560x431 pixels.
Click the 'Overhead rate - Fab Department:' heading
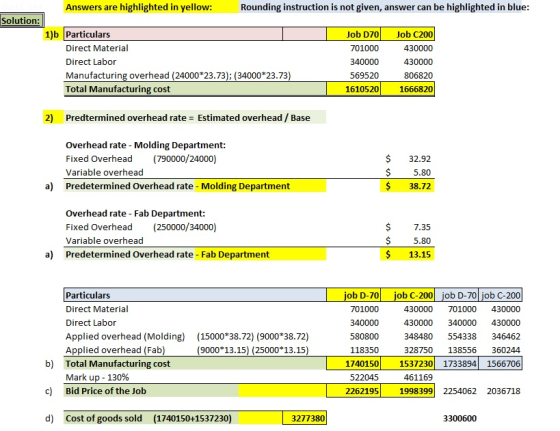point(135,214)
